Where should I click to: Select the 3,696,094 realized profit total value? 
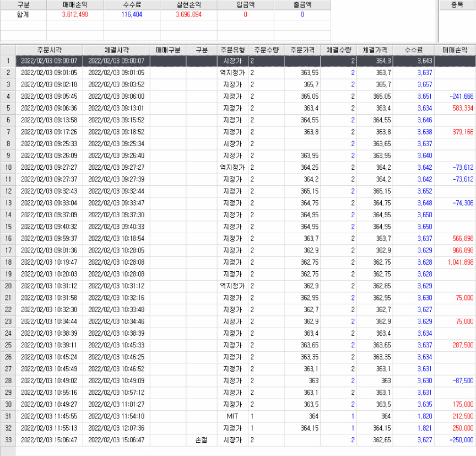188,15
